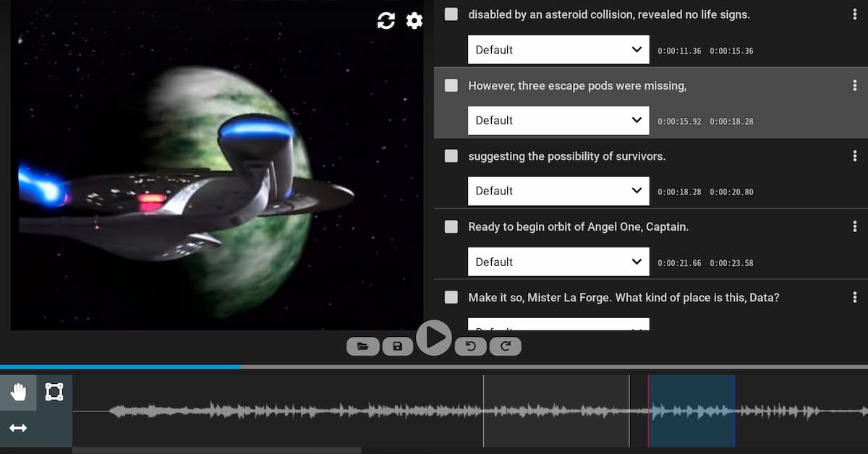Click end time 0:00:15.36

(731, 51)
